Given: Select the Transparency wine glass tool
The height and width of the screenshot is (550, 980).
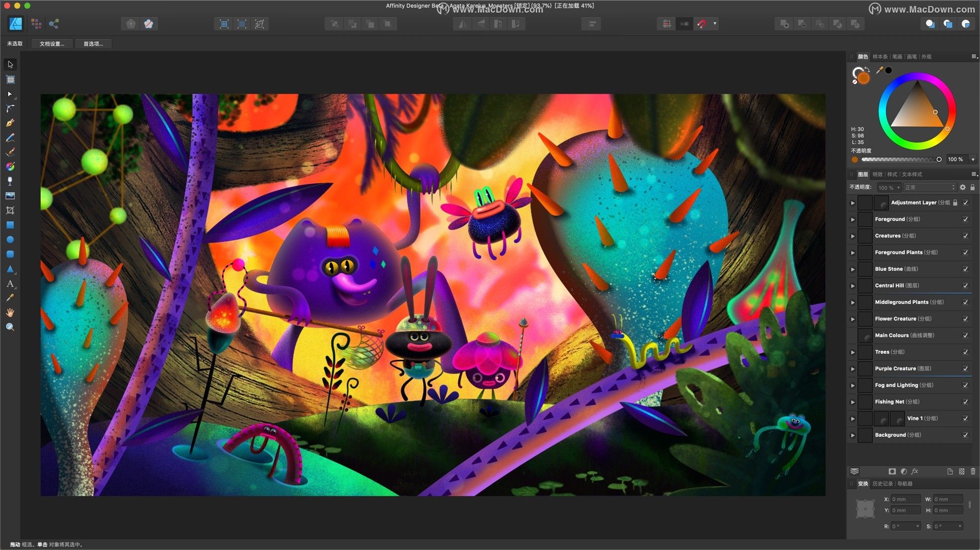Looking at the screenshot, I should [10, 181].
